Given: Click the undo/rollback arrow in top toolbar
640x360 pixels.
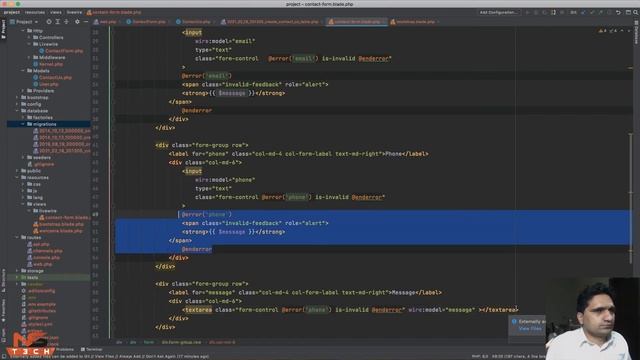Looking at the screenshot, I should pos(618,13).
